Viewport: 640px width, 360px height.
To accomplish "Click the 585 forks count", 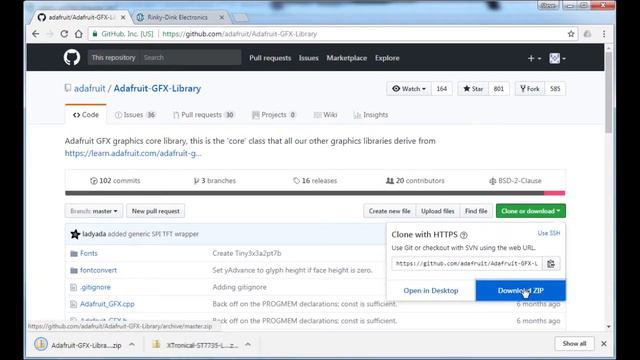I will coord(555,89).
